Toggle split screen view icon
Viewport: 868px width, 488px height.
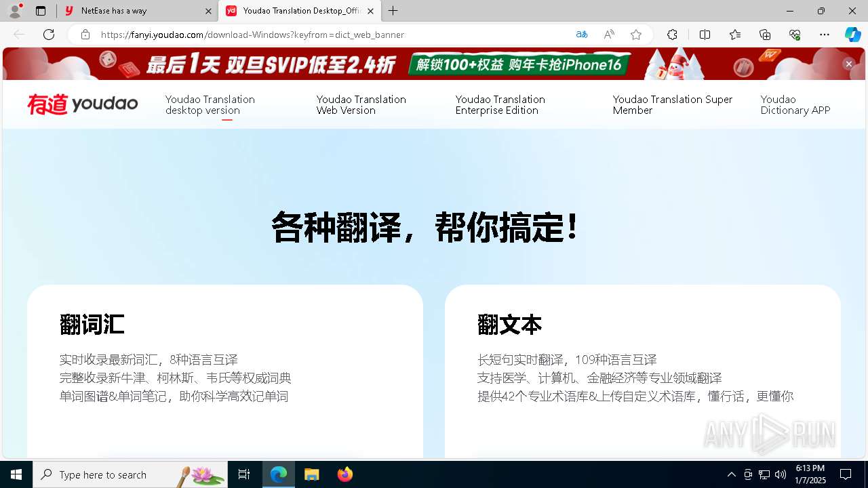pos(705,35)
